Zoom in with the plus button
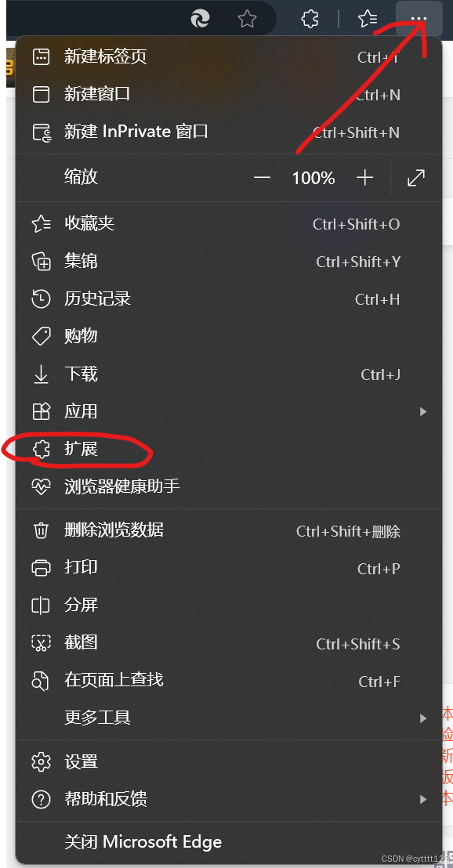453x868 pixels. (x=365, y=178)
